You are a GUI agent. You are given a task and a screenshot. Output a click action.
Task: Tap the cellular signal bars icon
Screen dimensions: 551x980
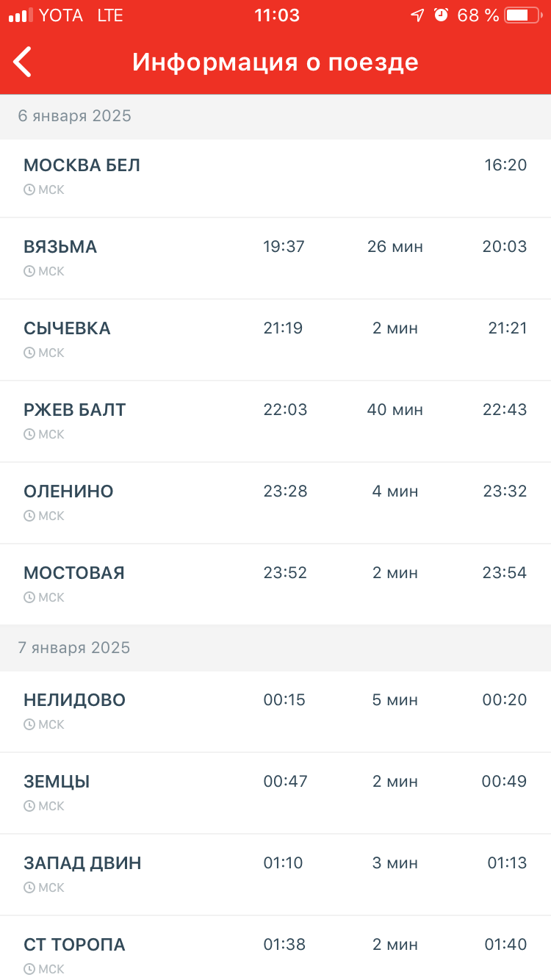pyautogui.click(x=21, y=15)
